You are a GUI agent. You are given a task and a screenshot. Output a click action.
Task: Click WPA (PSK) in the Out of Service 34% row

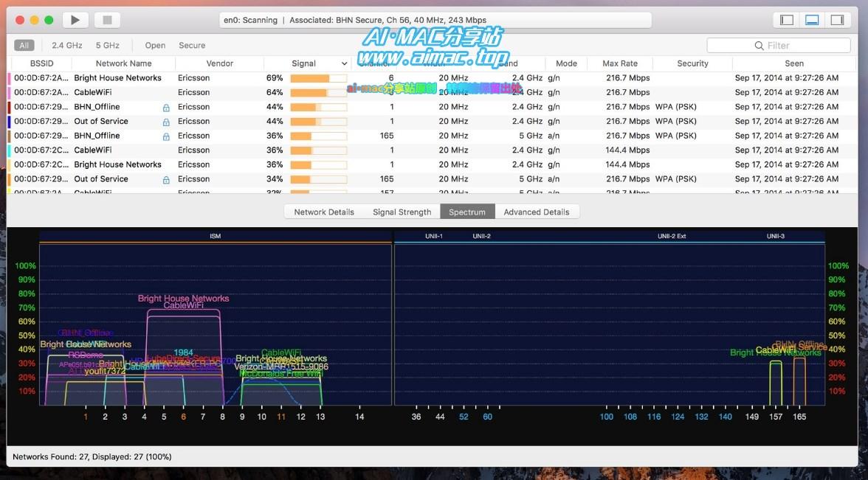tap(676, 178)
